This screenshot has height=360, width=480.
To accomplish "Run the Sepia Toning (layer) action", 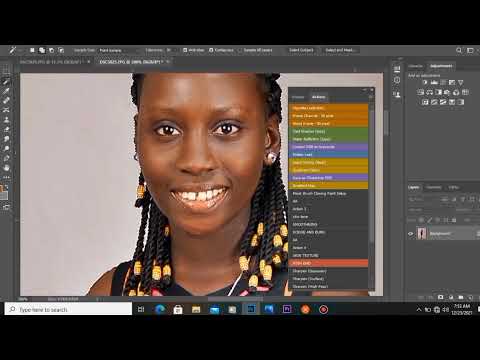I will (328, 162).
